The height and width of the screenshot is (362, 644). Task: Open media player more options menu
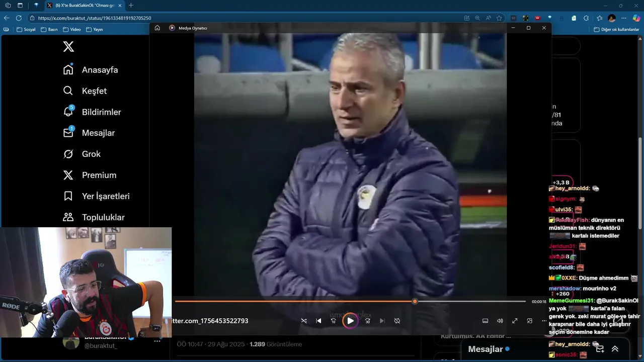(x=544, y=321)
